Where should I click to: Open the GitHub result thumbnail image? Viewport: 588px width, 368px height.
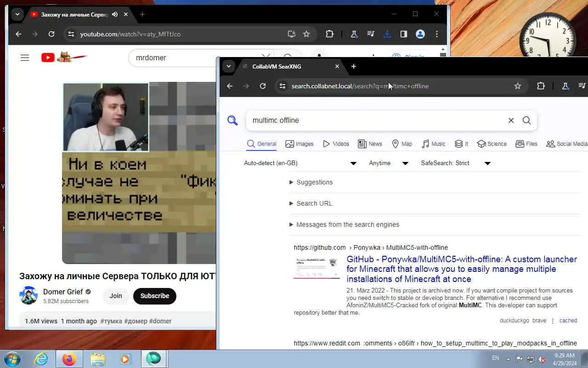(317, 268)
